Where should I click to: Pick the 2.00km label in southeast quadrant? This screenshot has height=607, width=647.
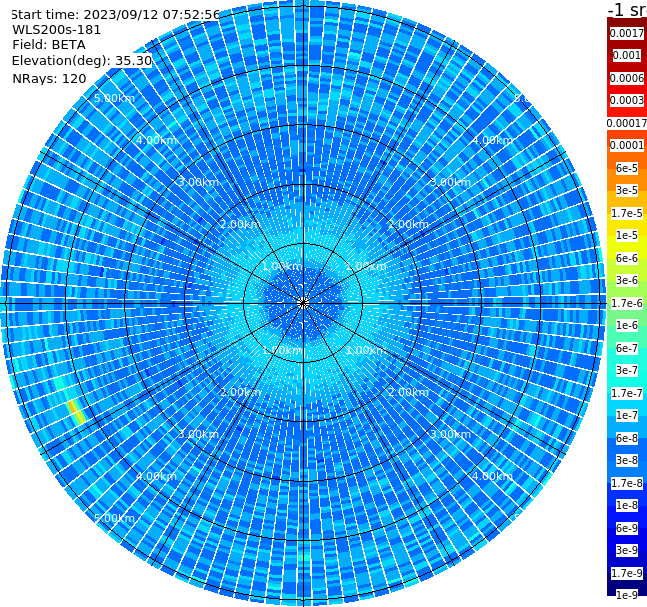point(409,392)
